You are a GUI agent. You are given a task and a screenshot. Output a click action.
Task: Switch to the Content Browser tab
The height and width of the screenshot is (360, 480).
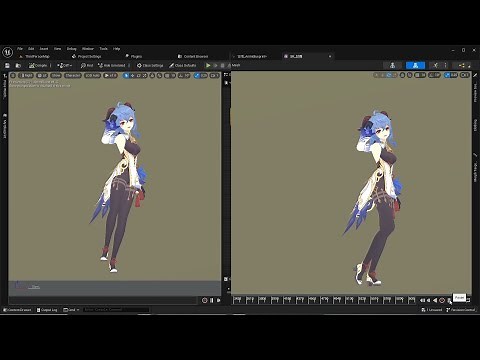(193, 56)
